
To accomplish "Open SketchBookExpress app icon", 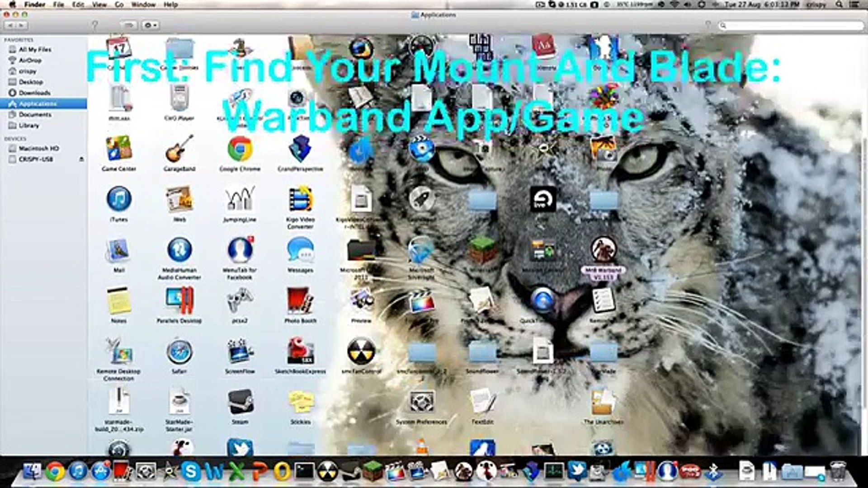I will 300,351.
